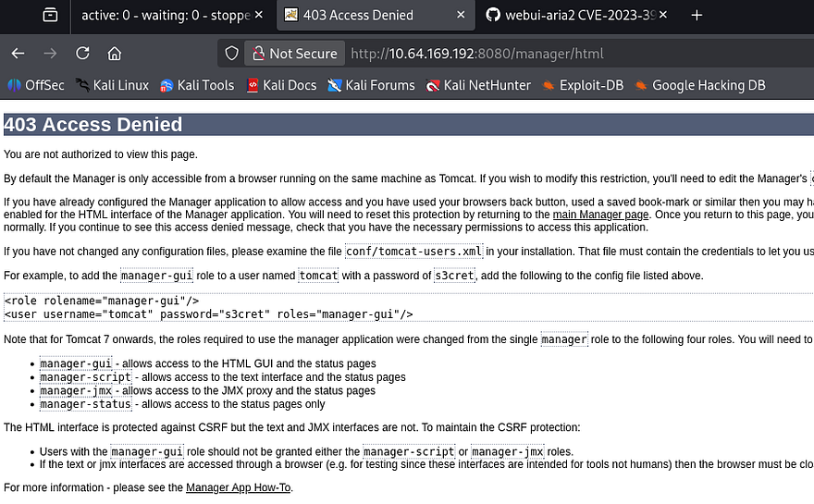
Task: Open the 'Manager App How-To' link
Action: (238, 487)
